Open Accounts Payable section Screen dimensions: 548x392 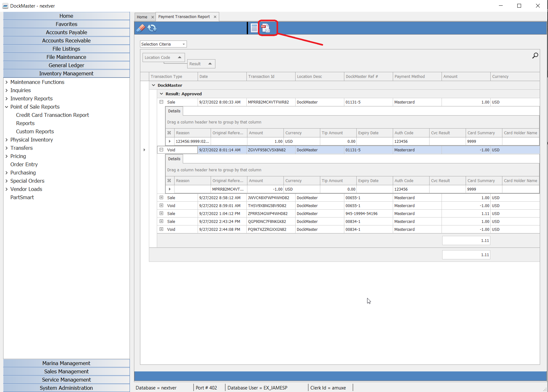[67, 32]
